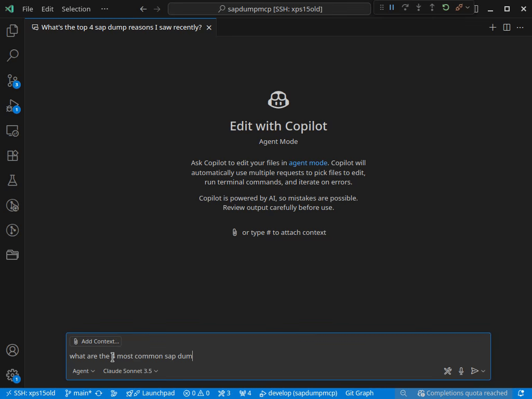532x399 pixels.
Task: Select the chat tab about sap dump reasons
Action: click(121, 27)
